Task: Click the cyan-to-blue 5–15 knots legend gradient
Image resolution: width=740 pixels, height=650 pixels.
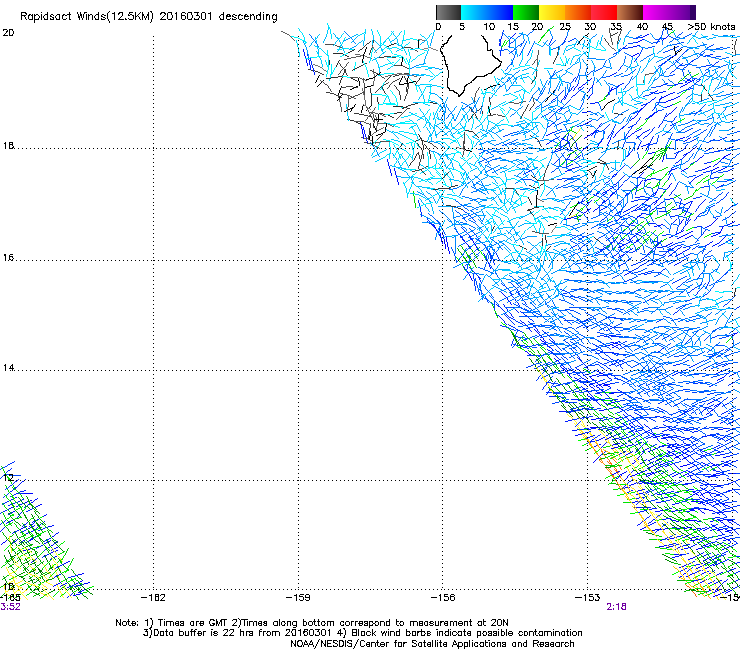Action: (487, 12)
